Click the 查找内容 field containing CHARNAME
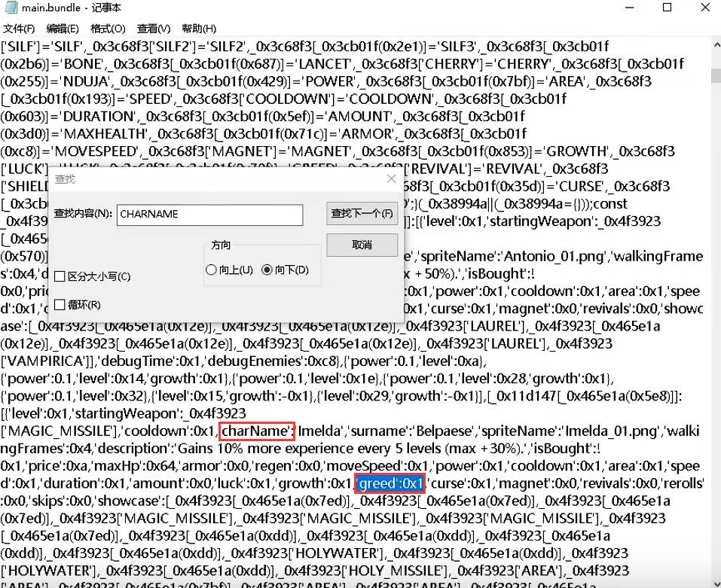Screen dimensions: 721x588 coord(209,215)
